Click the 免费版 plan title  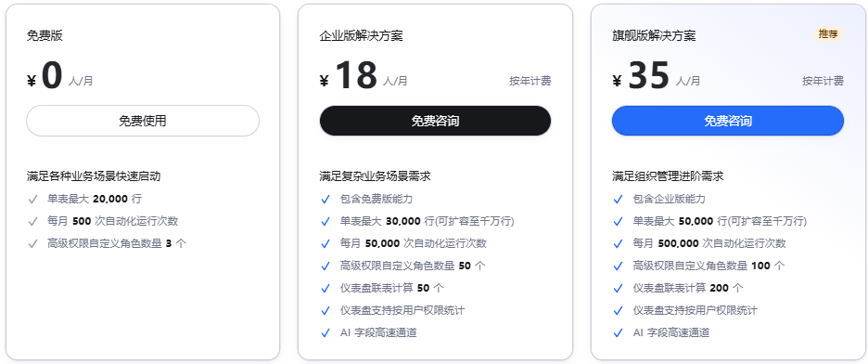tap(45, 36)
